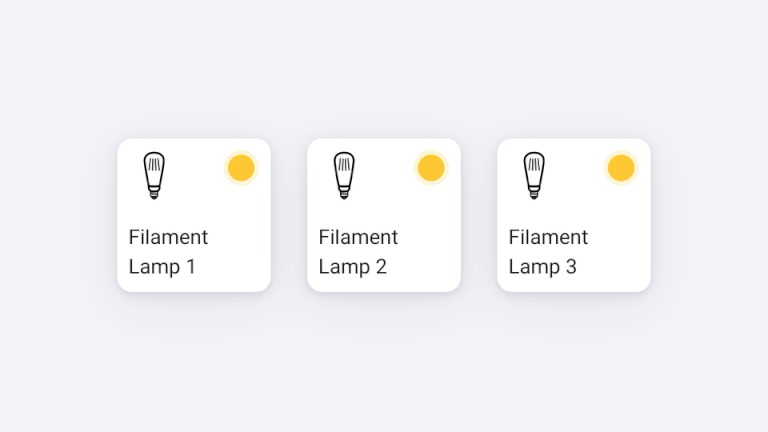Click the word "Filament" on the last card
This screenshot has height=432, width=768.
[x=548, y=237]
